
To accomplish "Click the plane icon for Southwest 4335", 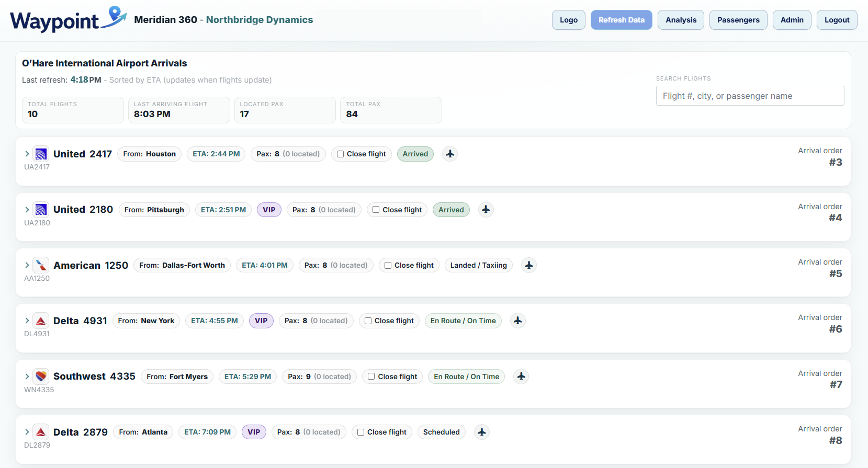I will (521, 376).
